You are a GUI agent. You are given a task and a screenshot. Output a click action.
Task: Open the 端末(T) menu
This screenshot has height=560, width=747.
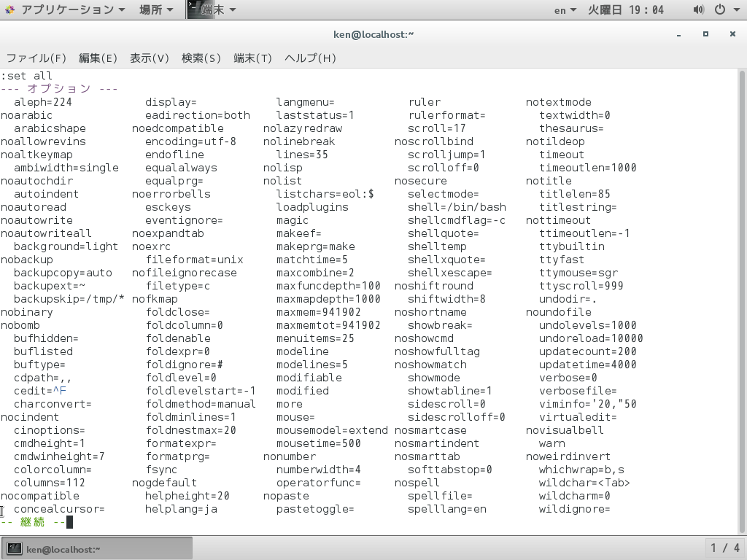click(x=252, y=58)
